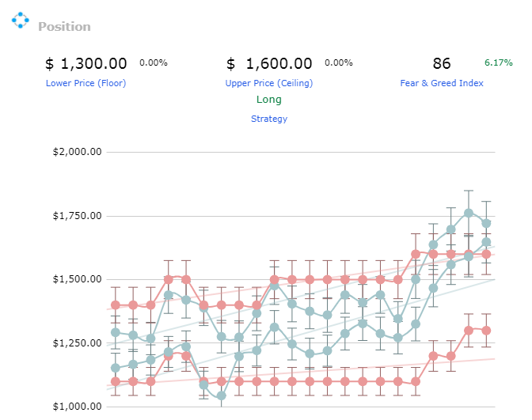
Task: Click the green 6.17% change indicator
Action: (499, 62)
